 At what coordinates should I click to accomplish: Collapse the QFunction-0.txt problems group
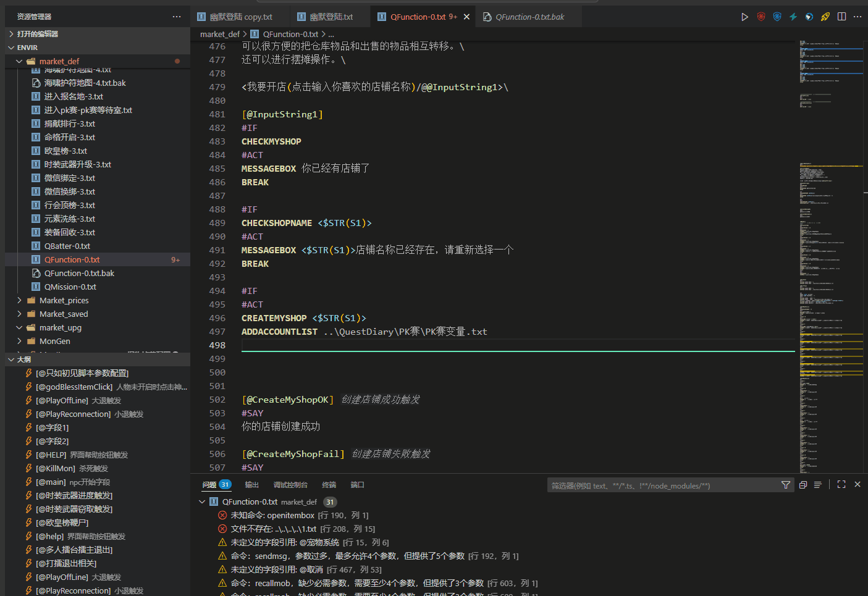coord(202,502)
